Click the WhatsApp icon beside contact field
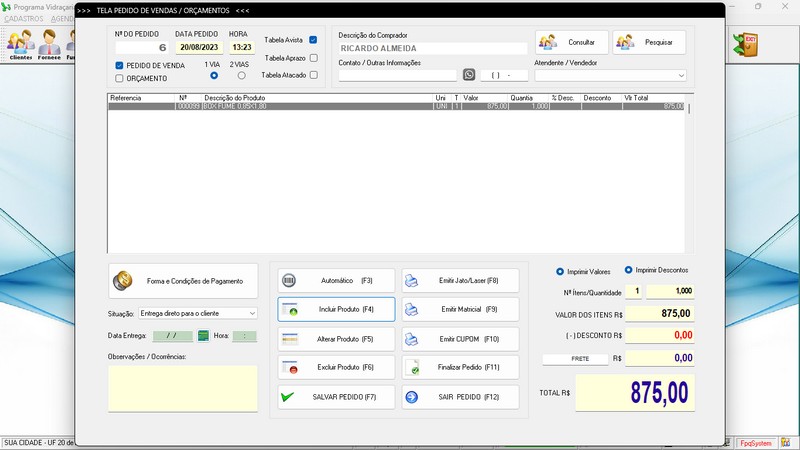Image resolution: width=800 pixels, height=450 pixels. pos(468,74)
